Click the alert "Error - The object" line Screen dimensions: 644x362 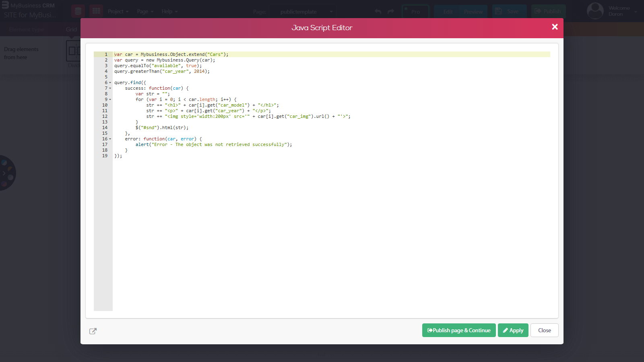click(x=214, y=144)
